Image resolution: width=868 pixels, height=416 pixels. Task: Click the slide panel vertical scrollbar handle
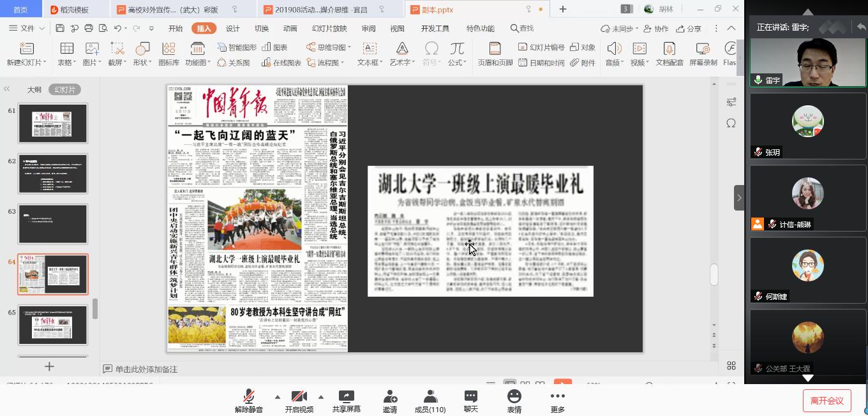pyautogui.click(x=95, y=309)
